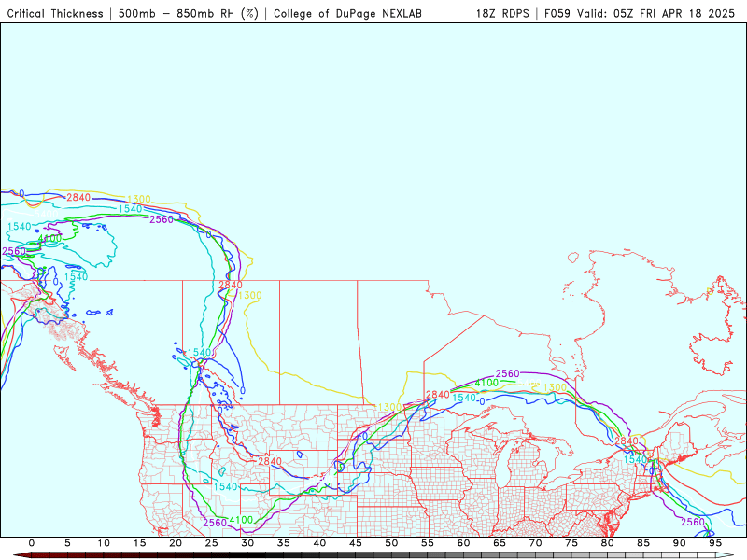This screenshot has width=747, height=560.
Task: Click the colorbar scale label "0"
Action: (32, 543)
